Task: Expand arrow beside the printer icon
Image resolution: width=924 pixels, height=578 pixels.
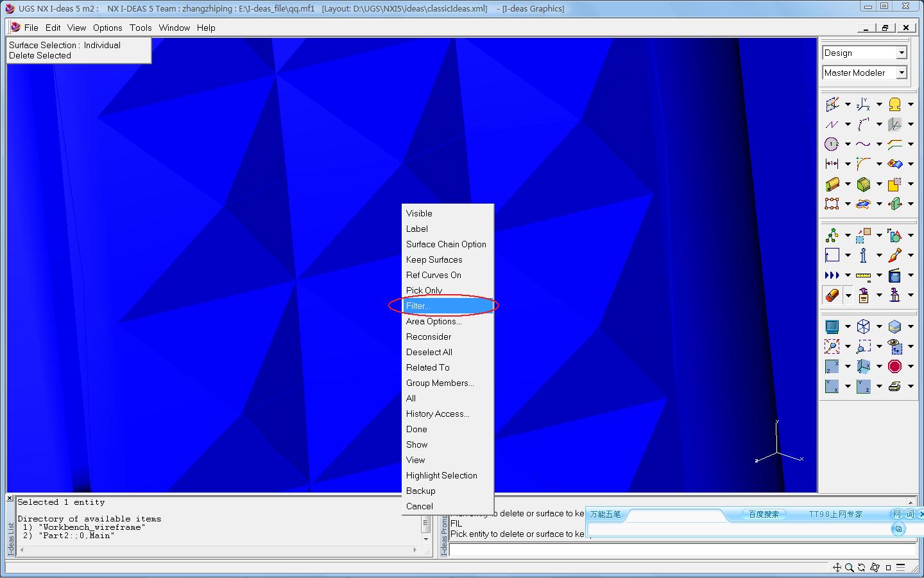Action: pyautogui.click(x=911, y=387)
